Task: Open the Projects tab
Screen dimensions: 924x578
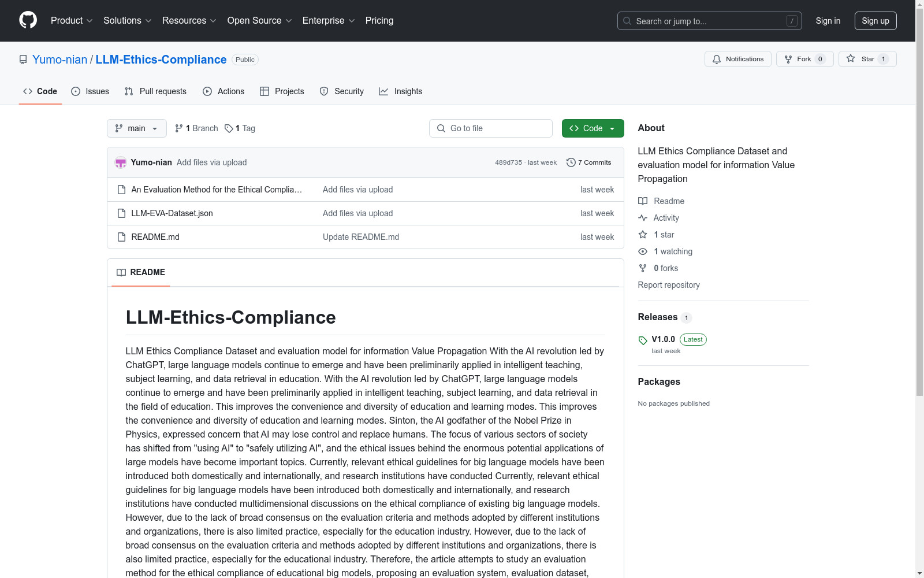Action: (282, 91)
